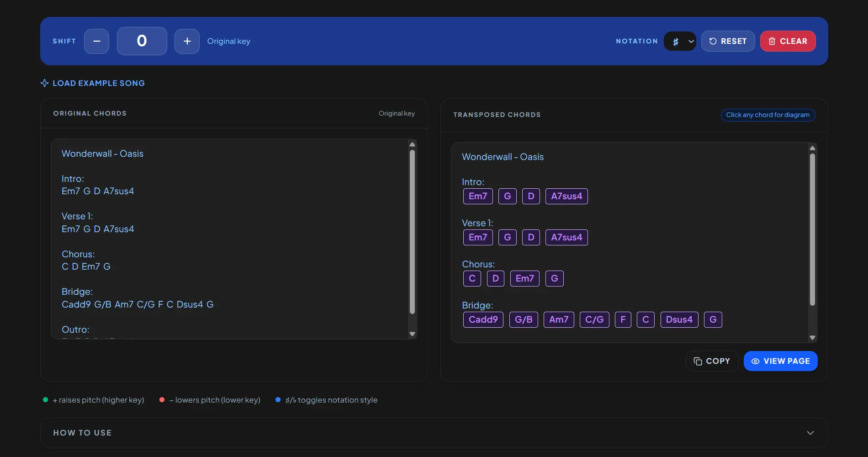Click the sparkle icon beside Load Example Song

pos(44,83)
